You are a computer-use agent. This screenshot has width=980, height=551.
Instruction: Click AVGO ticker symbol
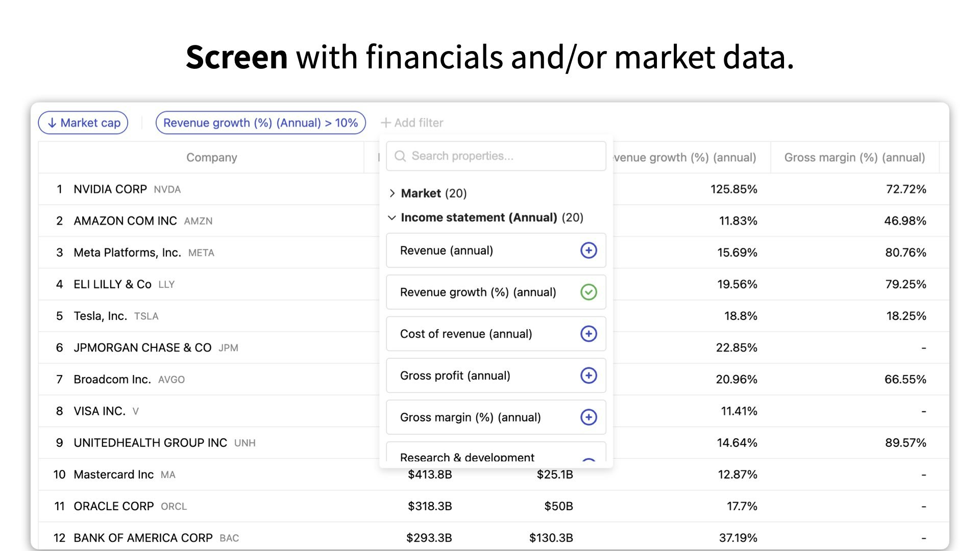(171, 380)
